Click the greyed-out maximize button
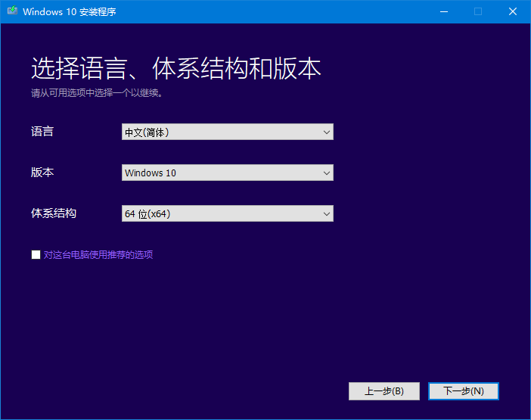531x420 pixels. coord(477,11)
